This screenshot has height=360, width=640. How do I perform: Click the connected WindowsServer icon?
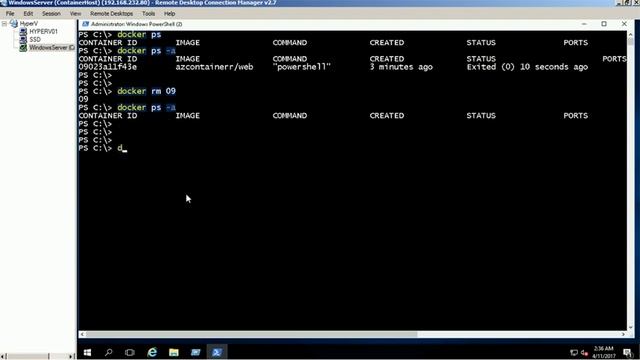coord(23,48)
